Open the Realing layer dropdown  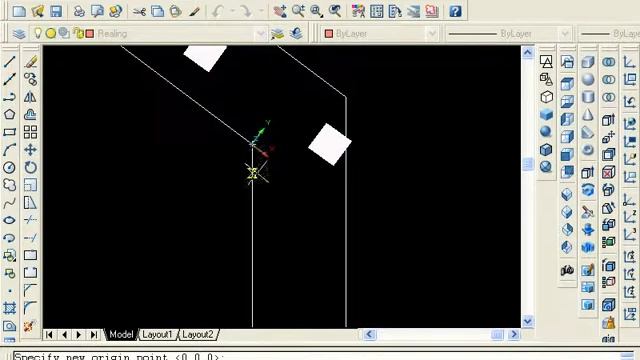260,33
